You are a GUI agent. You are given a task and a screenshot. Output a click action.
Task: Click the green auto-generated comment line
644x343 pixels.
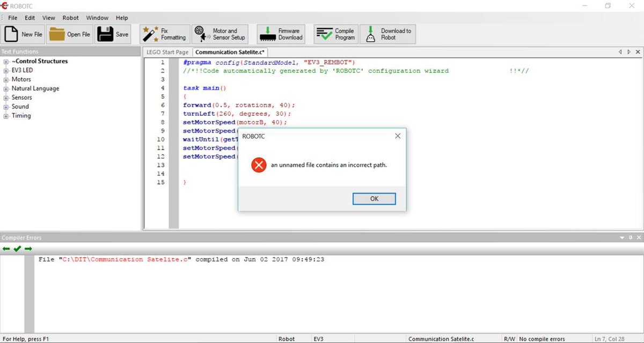[356, 71]
